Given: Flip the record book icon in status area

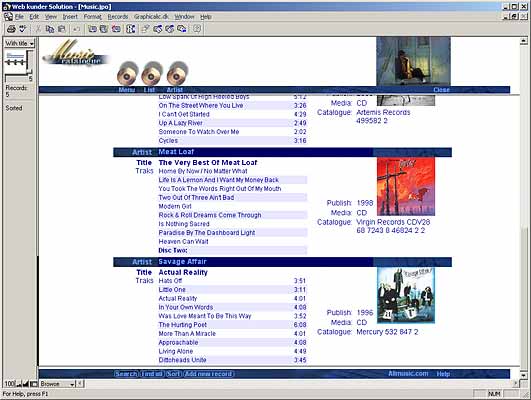Looking at the screenshot, I should coord(16,61).
